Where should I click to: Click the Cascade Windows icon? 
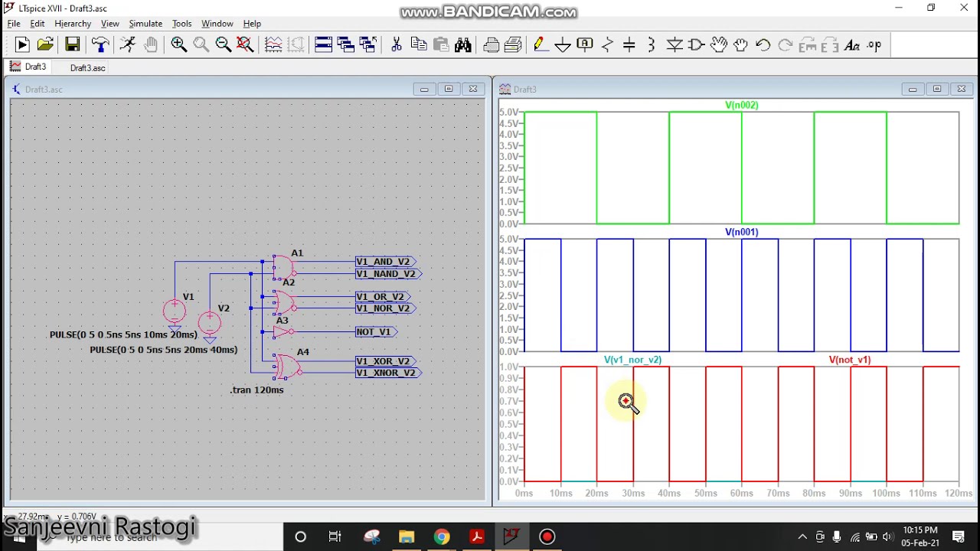(345, 45)
